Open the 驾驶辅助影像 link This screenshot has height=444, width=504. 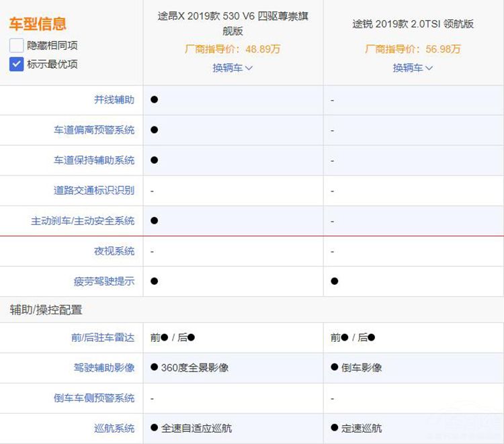104,367
